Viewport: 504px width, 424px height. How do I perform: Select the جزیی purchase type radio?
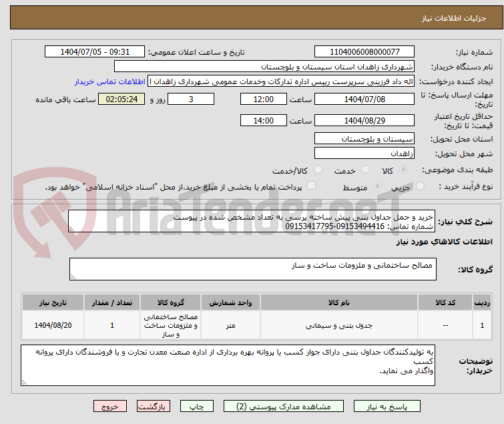coord(420,186)
